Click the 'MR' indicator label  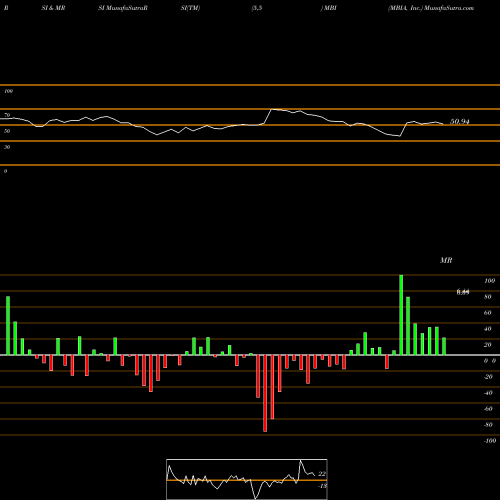[446, 260]
